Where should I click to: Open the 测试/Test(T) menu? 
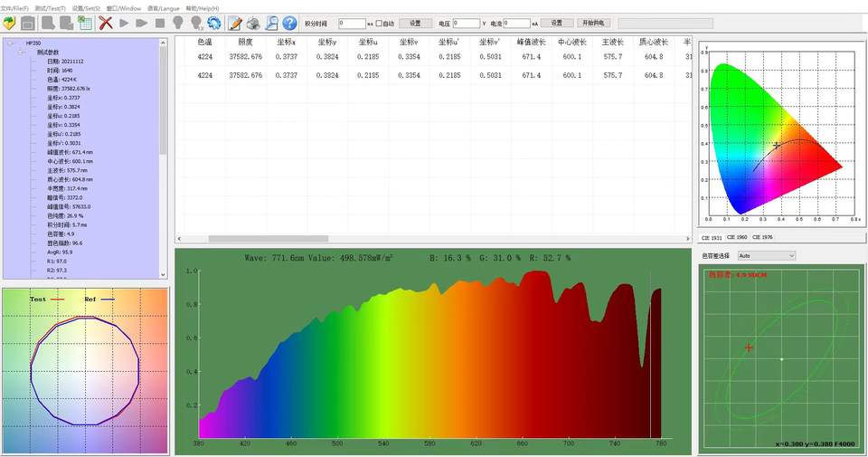[x=50, y=9]
